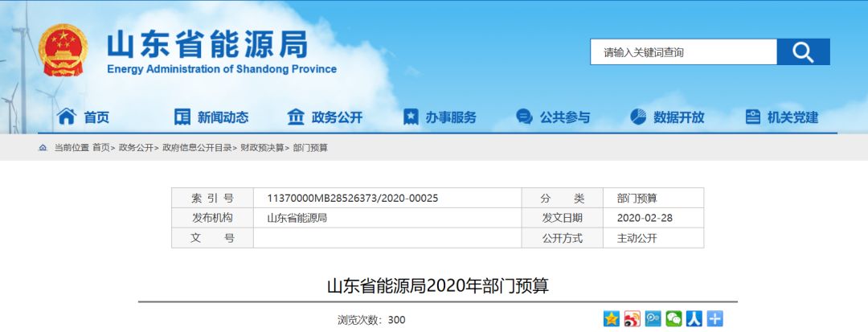Viewport: 868px width, 332px height.
Task: Click the 山东省能源局 site title
Action: [207, 44]
